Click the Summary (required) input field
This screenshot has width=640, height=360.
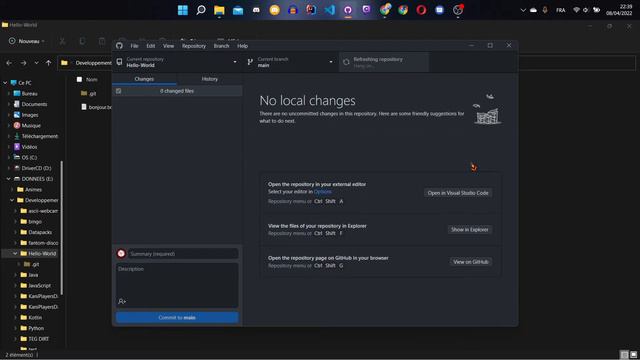(183, 253)
